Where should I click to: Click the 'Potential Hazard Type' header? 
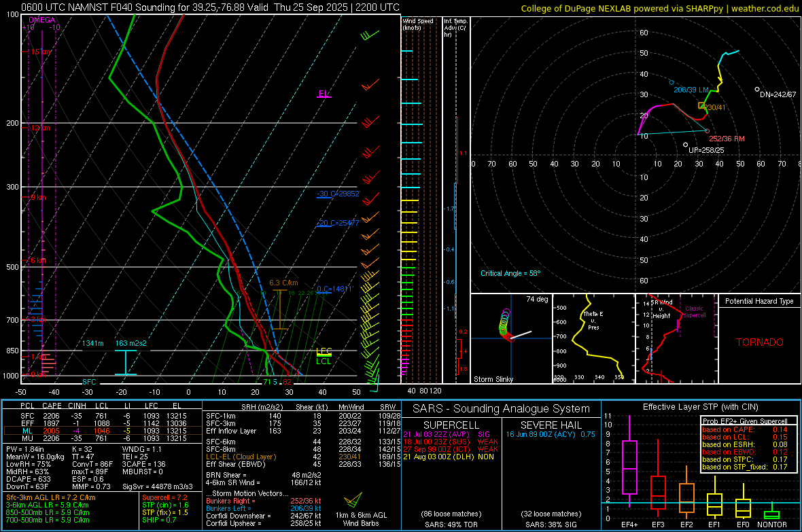click(x=759, y=301)
